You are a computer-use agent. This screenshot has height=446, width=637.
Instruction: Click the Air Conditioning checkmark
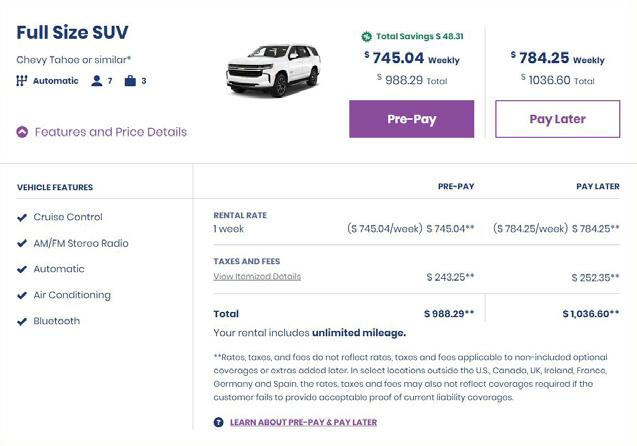pyautogui.click(x=22, y=295)
